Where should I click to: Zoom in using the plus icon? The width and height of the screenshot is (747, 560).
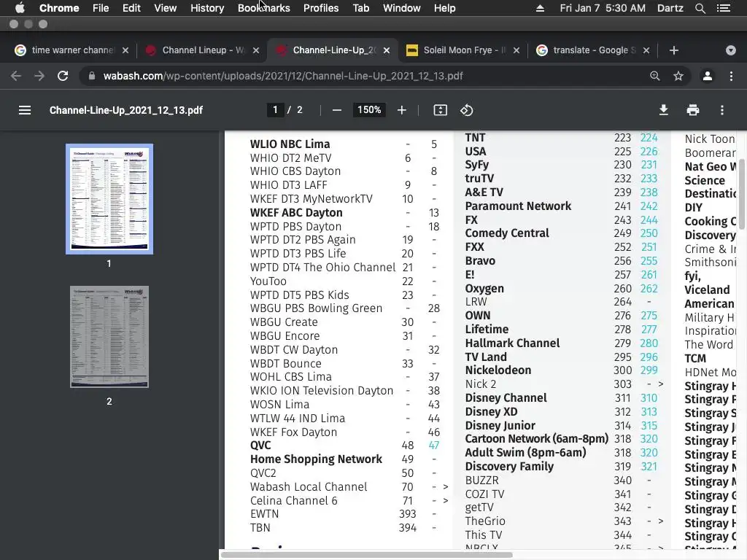coord(402,111)
